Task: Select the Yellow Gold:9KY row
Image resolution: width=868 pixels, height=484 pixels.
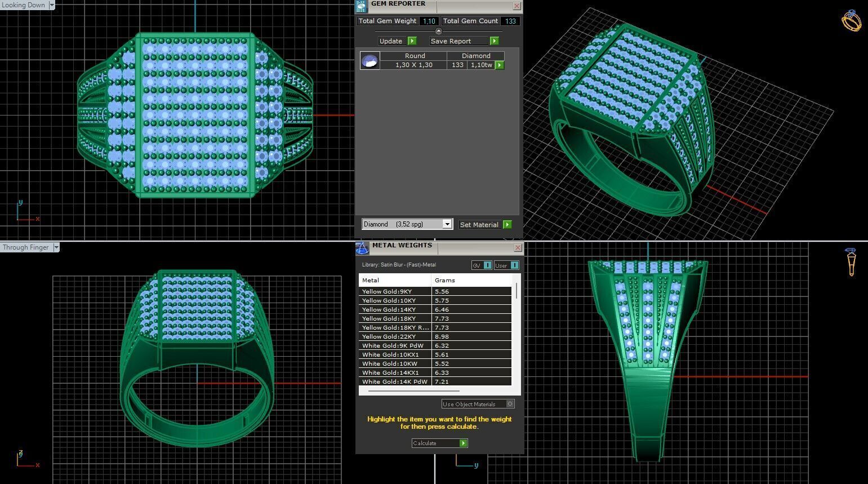Action: click(x=435, y=291)
